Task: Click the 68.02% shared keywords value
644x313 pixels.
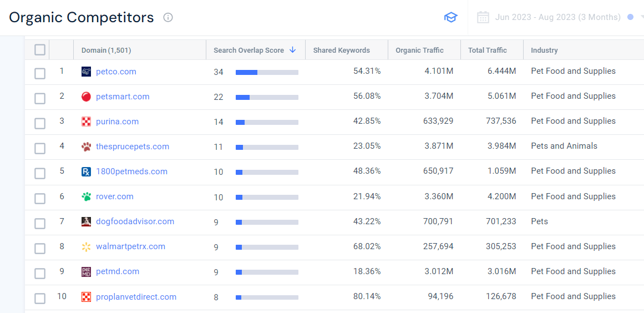Action: coord(367,246)
